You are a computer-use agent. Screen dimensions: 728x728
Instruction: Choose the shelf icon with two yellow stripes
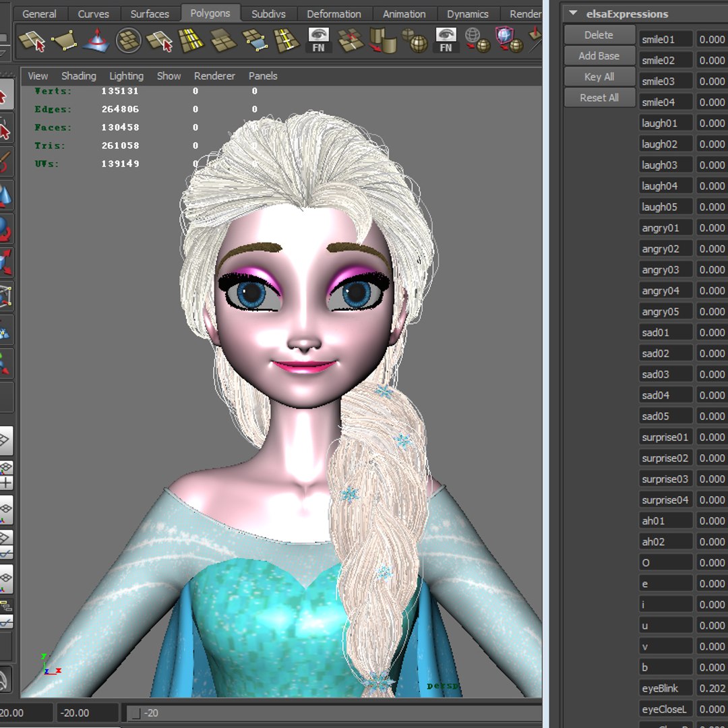coord(191,40)
